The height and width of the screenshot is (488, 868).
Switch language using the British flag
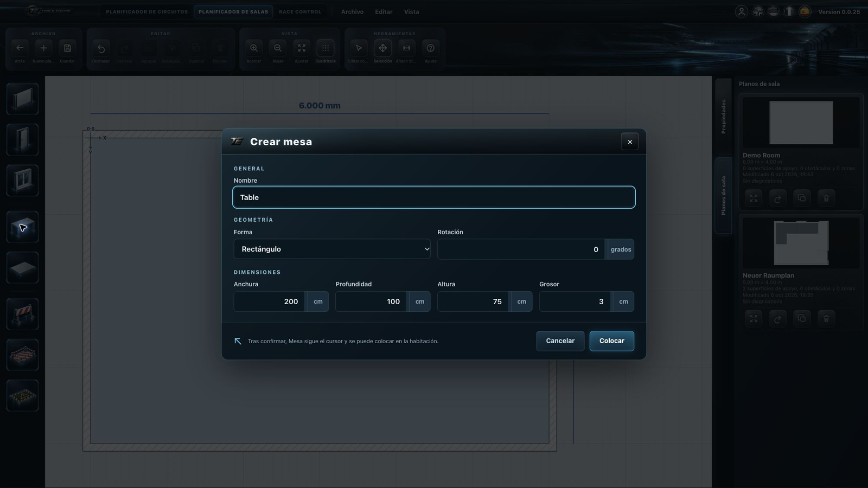tap(757, 11)
